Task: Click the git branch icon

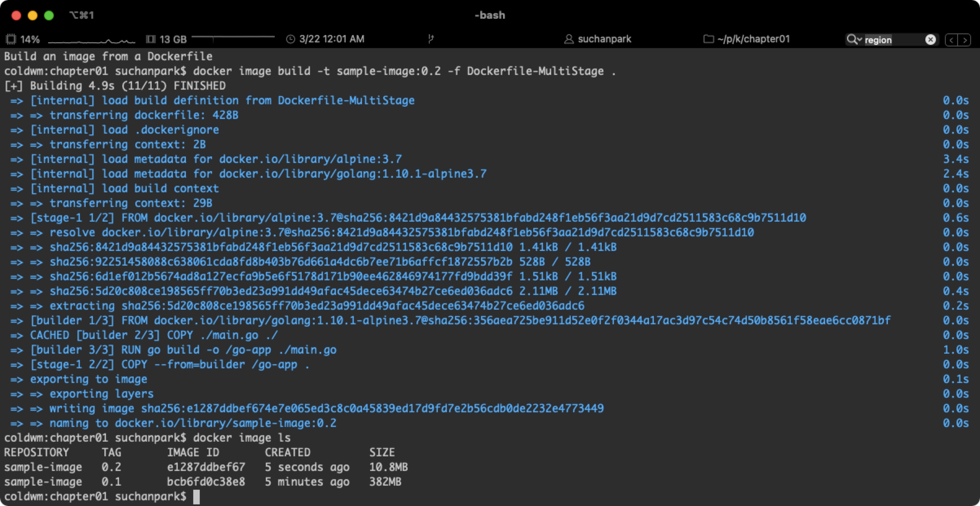Action: point(431,39)
